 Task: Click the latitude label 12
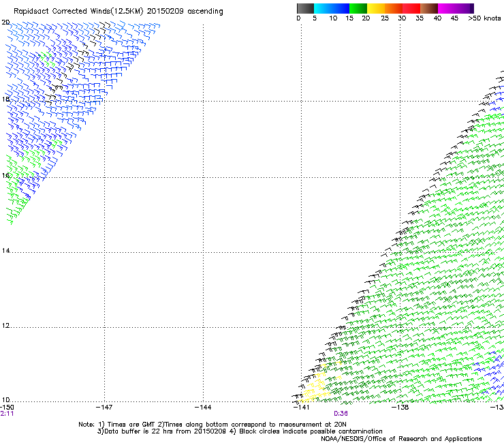coord(5,326)
